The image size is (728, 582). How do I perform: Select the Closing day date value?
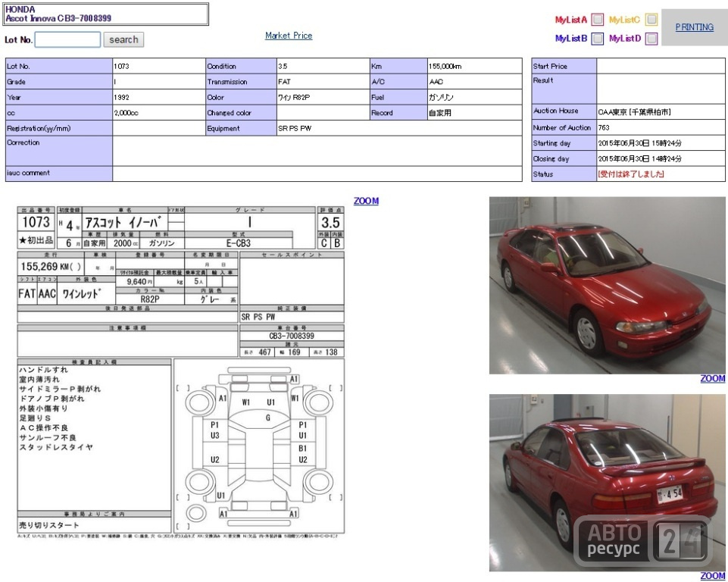pos(640,158)
